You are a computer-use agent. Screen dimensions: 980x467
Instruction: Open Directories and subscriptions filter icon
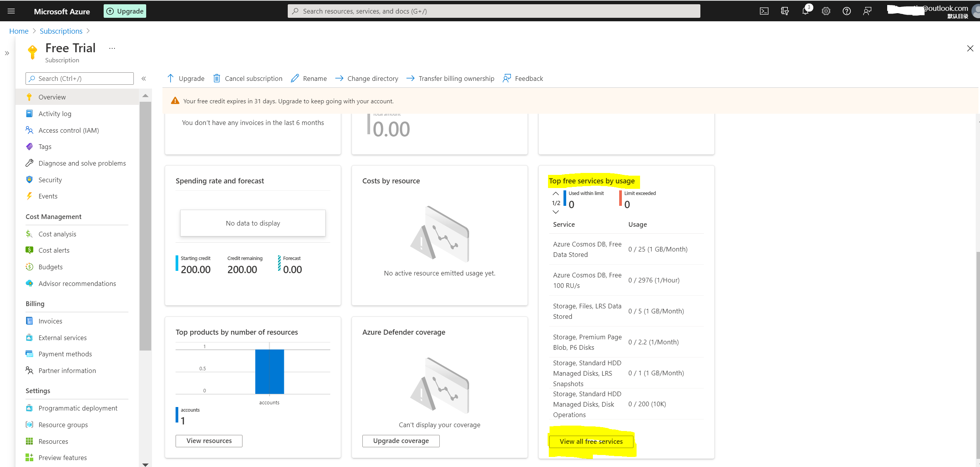(785, 11)
